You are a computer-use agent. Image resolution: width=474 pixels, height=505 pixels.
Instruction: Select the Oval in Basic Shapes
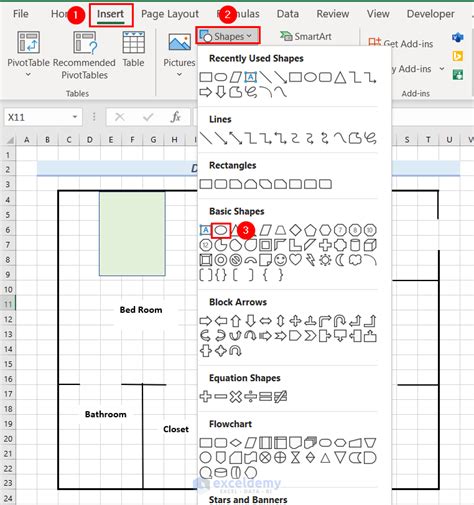coord(221,230)
